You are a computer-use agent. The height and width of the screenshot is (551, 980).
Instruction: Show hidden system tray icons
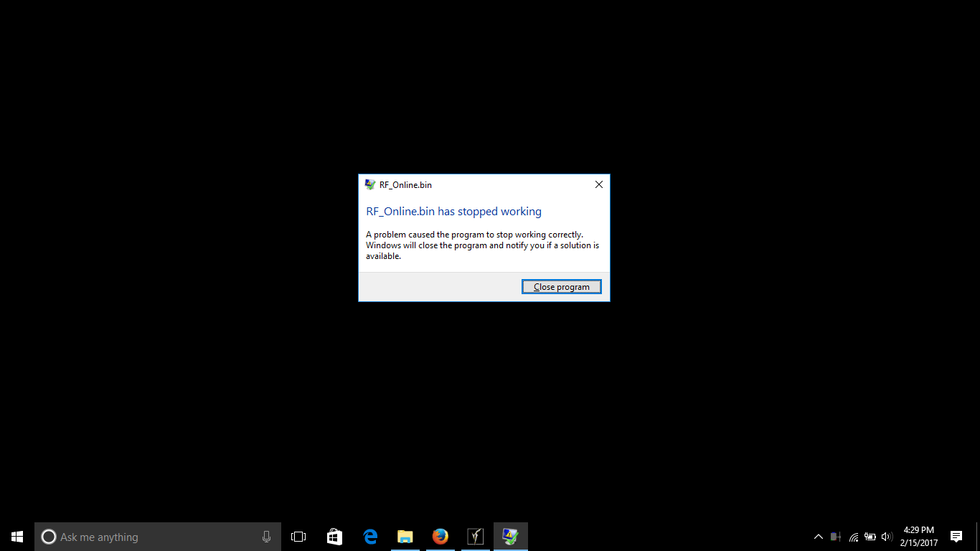point(818,537)
